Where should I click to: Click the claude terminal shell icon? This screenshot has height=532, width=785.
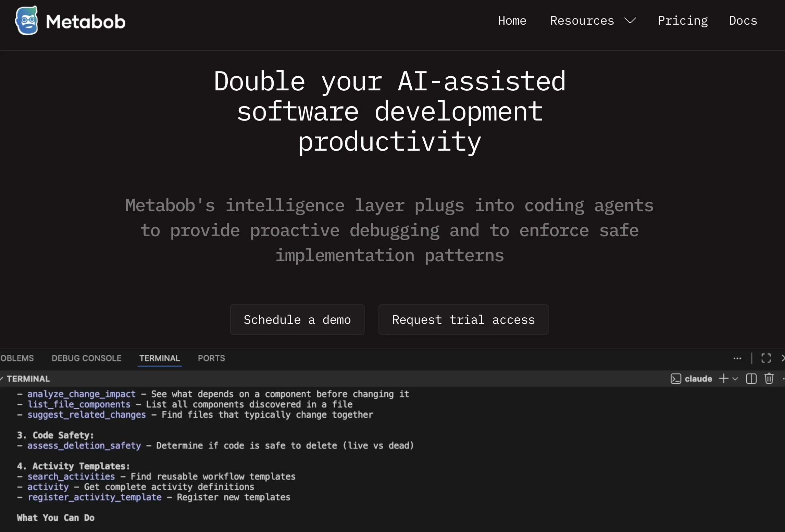pyautogui.click(x=675, y=379)
